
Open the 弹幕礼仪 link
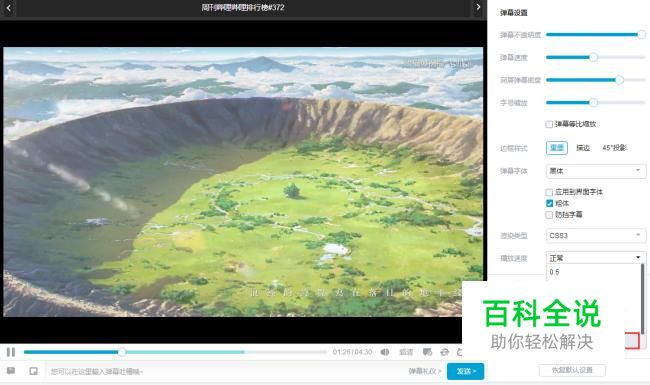424,371
